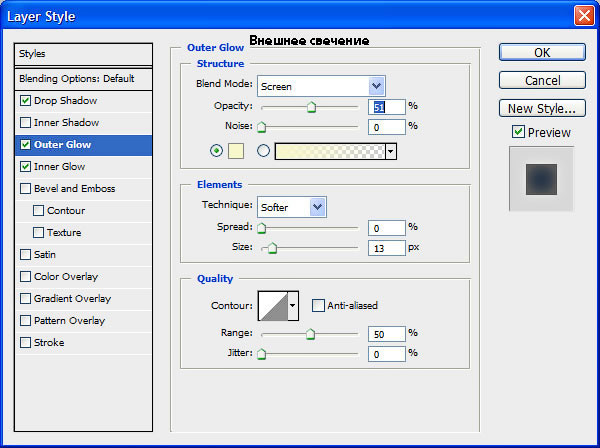Confirm with the OK button
Viewport: 600px width, 448px height.
[x=542, y=52]
